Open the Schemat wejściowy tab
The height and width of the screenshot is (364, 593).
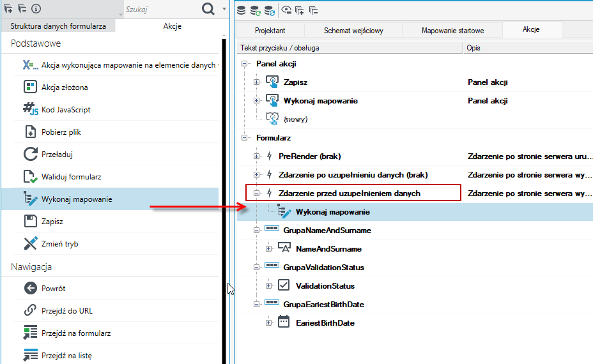point(353,31)
